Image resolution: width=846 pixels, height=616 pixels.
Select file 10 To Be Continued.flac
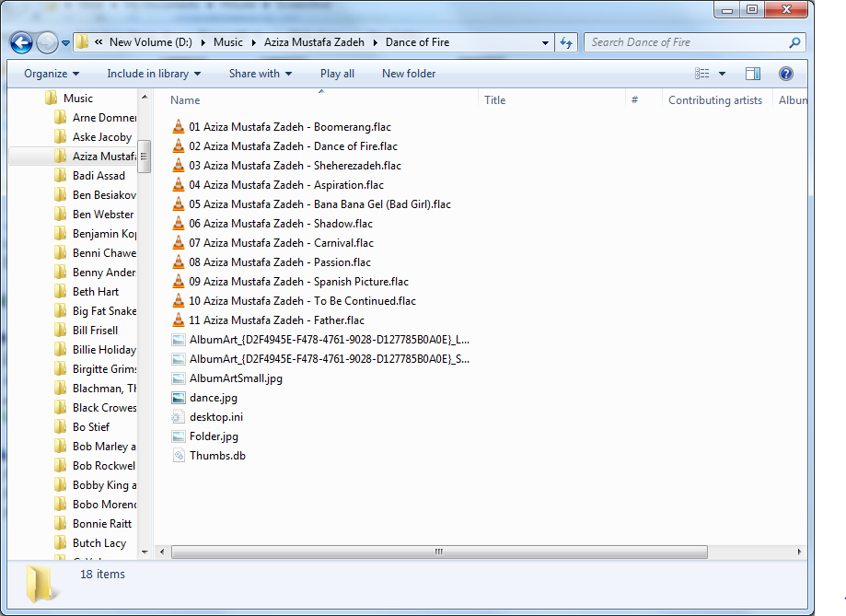pyautogui.click(x=302, y=301)
